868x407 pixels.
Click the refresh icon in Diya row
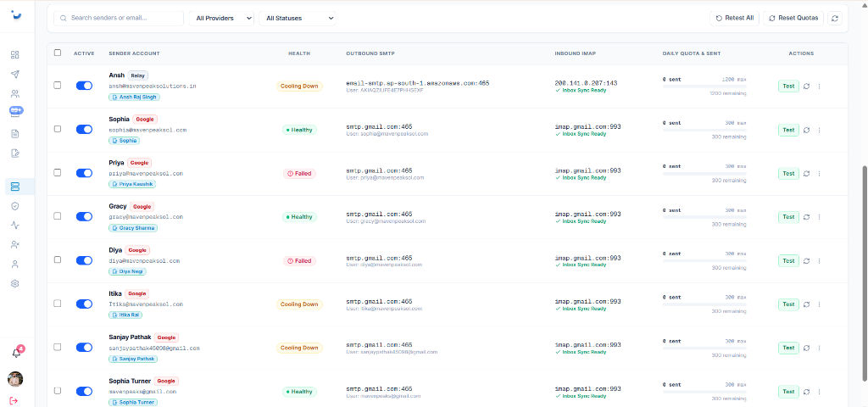point(807,260)
